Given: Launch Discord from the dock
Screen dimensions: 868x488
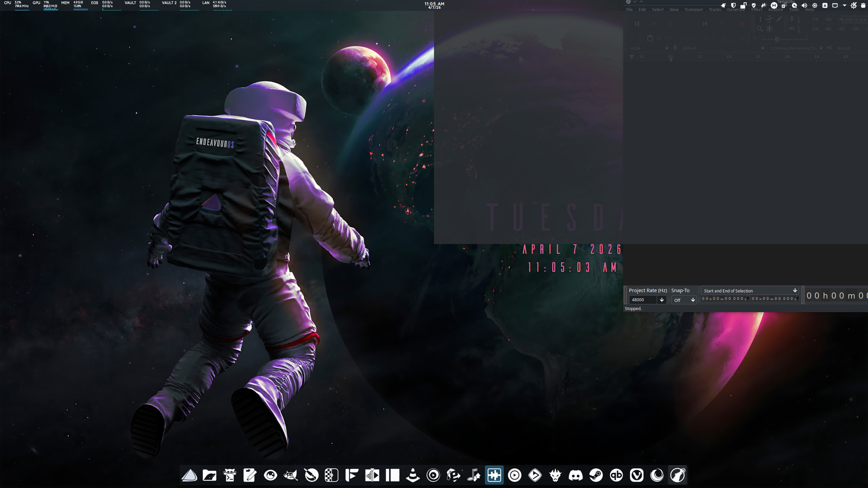Looking at the screenshot, I should tap(576, 475).
